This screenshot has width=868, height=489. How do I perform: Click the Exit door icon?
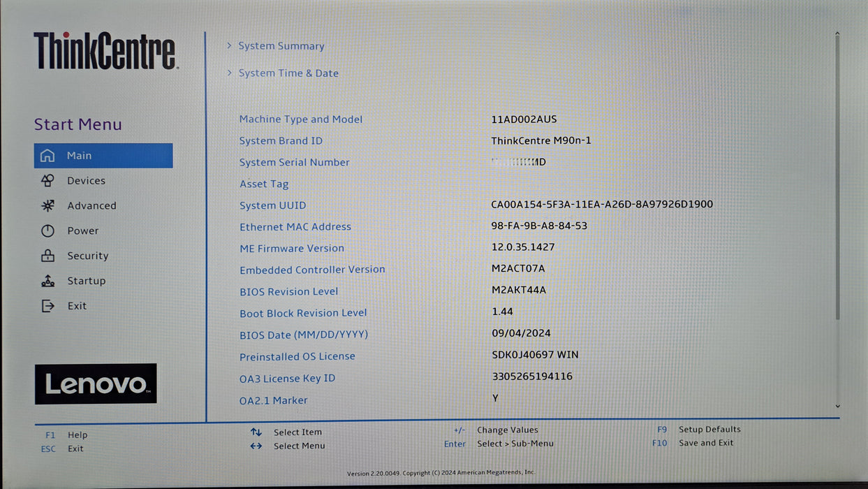tap(47, 306)
